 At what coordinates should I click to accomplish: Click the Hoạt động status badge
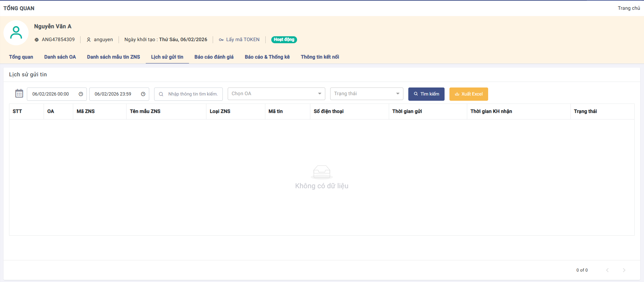coord(284,40)
